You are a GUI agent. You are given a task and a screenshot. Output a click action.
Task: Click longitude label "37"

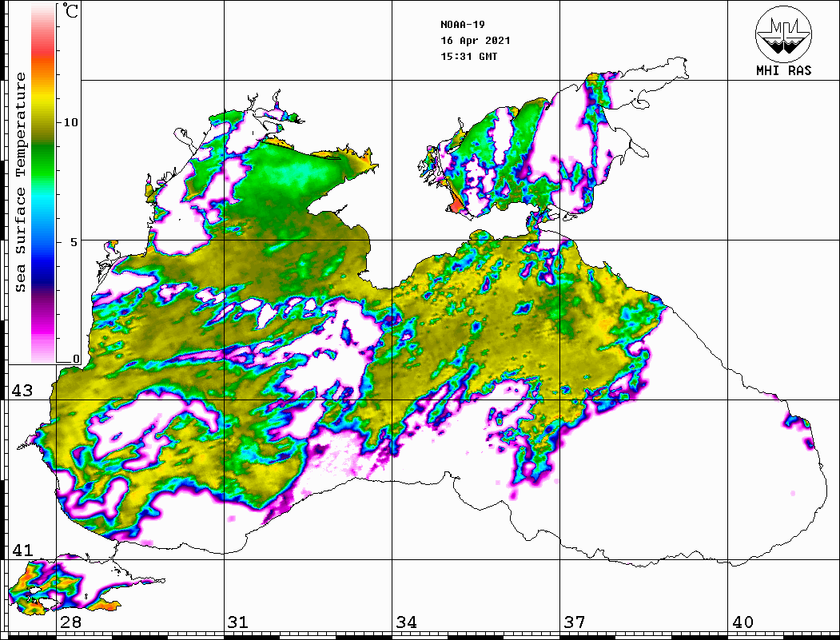tap(575, 622)
